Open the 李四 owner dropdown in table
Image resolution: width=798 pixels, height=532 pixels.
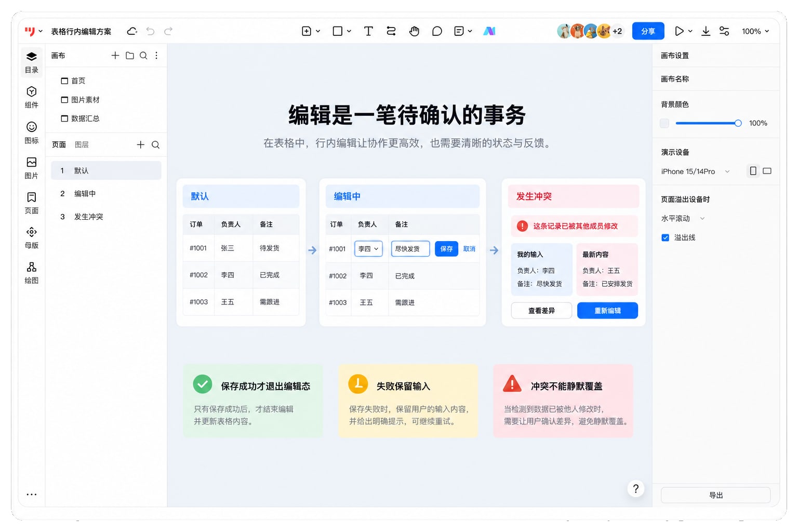point(368,249)
